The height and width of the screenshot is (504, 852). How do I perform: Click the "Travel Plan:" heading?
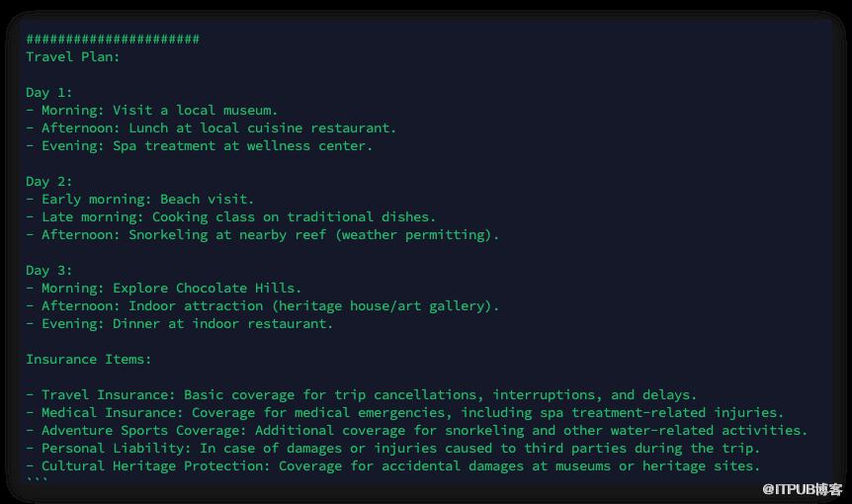tap(73, 56)
